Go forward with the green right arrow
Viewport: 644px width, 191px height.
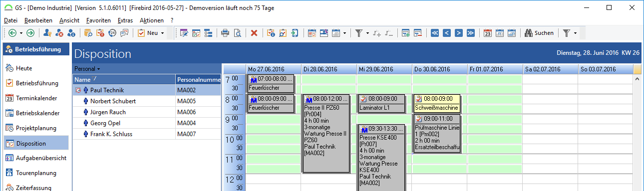coord(30,33)
